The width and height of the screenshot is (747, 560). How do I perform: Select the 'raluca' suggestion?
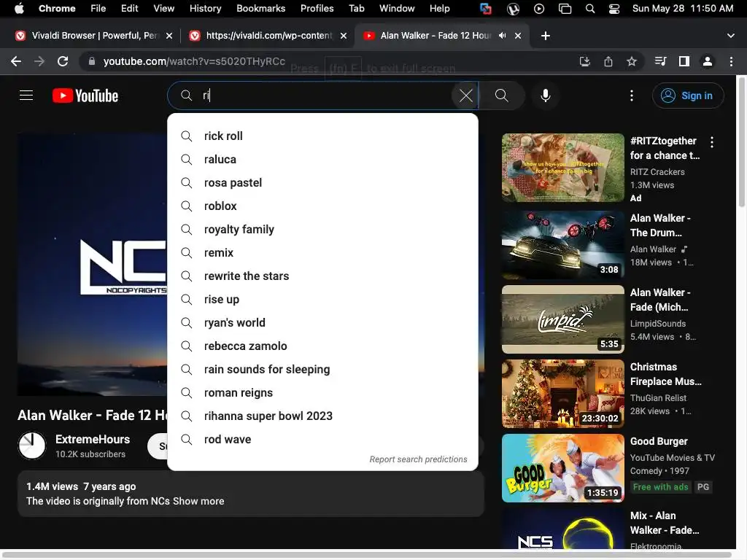[322, 160]
